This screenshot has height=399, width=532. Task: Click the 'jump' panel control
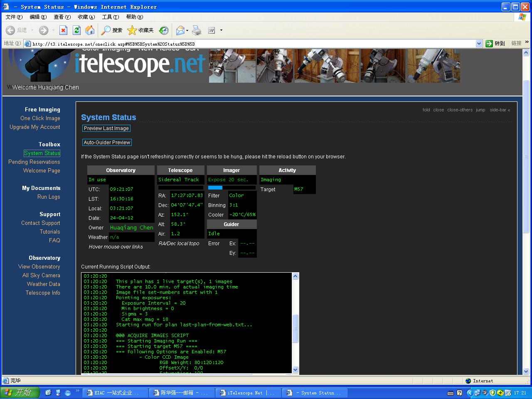(480, 110)
